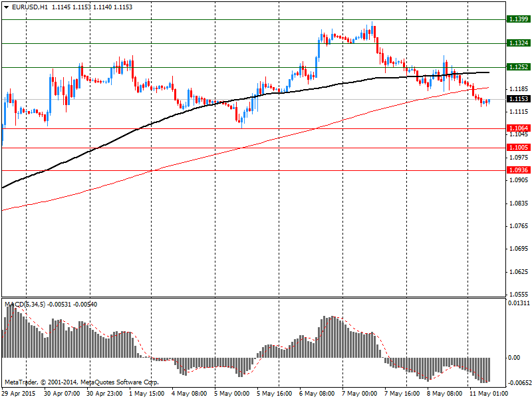Select the 5 May 00:00 time label
This screenshot has height=399, width=532.
tap(231, 394)
